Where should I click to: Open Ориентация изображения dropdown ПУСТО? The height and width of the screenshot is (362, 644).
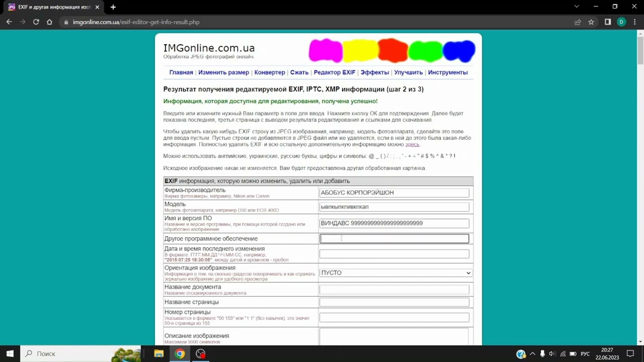tap(395, 273)
